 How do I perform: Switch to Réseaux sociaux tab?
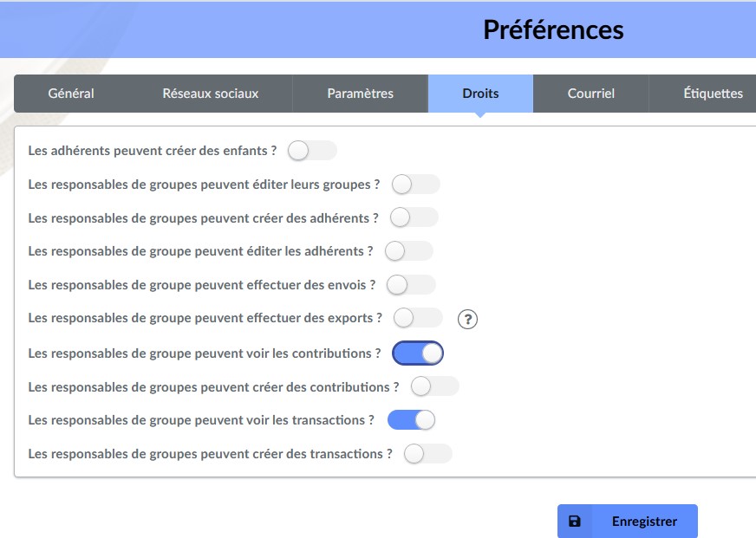(210, 94)
